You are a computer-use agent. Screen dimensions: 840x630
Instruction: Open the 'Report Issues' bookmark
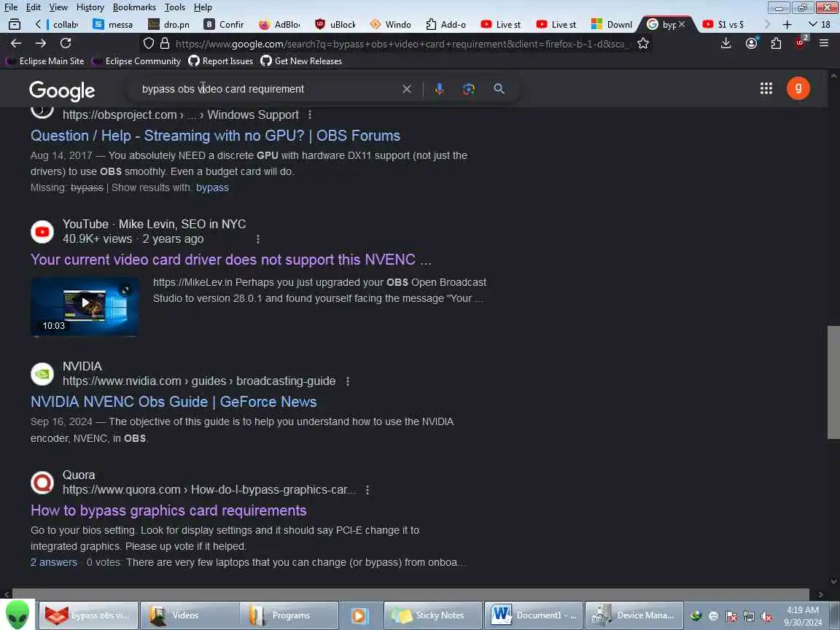point(221,61)
